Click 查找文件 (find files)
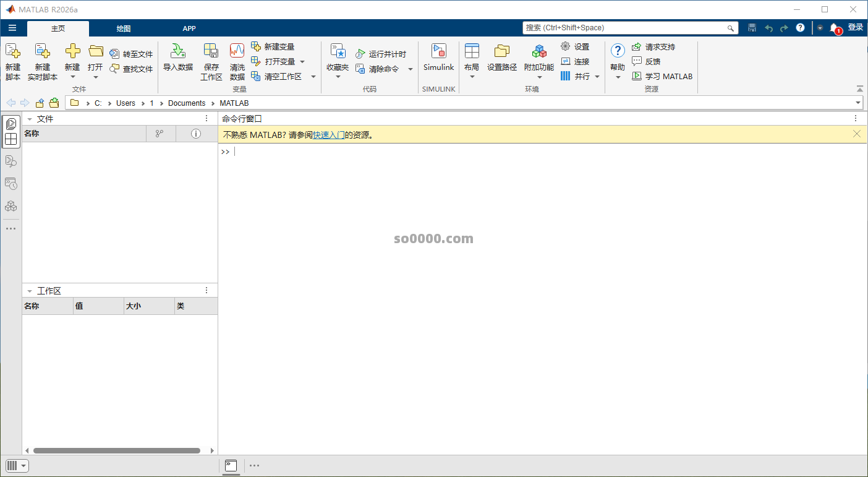868x477 pixels. pyautogui.click(x=131, y=69)
